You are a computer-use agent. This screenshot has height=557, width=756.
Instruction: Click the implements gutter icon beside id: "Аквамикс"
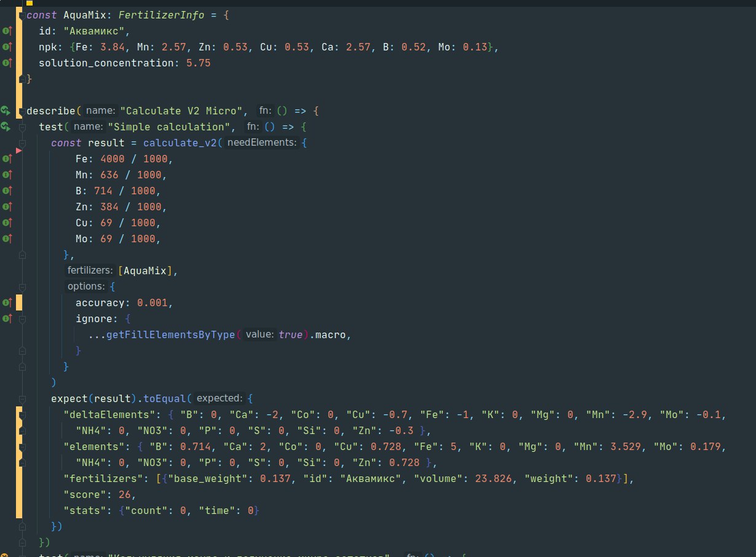7,31
